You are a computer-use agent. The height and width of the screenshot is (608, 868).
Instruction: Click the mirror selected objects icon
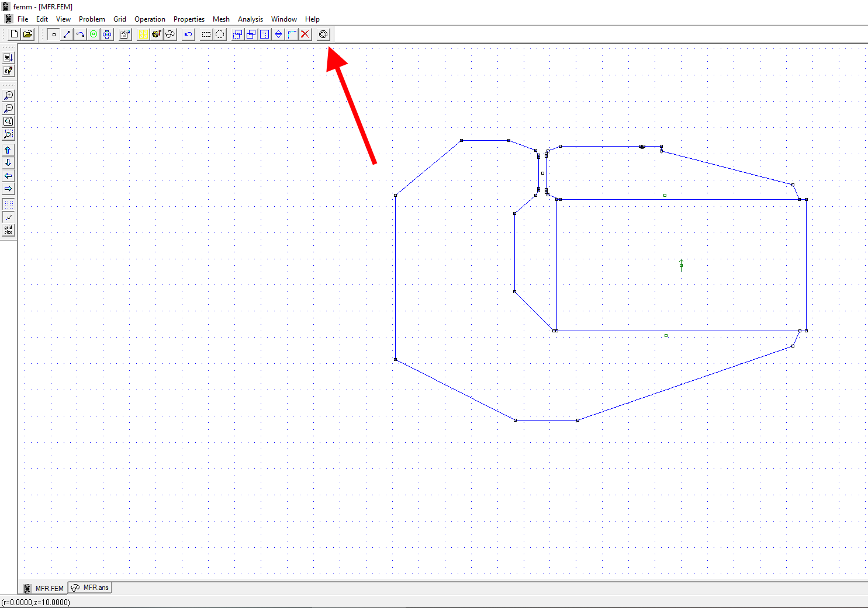pos(278,34)
